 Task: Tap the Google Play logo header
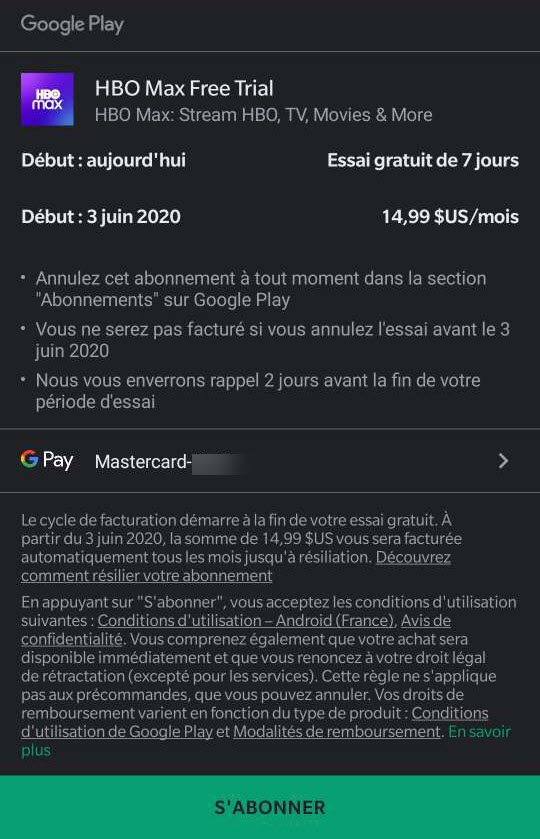click(72, 24)
